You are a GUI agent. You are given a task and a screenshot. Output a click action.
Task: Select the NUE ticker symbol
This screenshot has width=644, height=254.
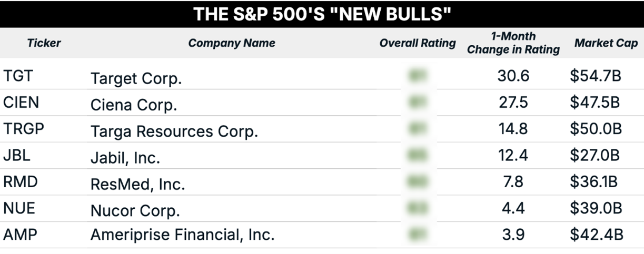coord(19,208)
